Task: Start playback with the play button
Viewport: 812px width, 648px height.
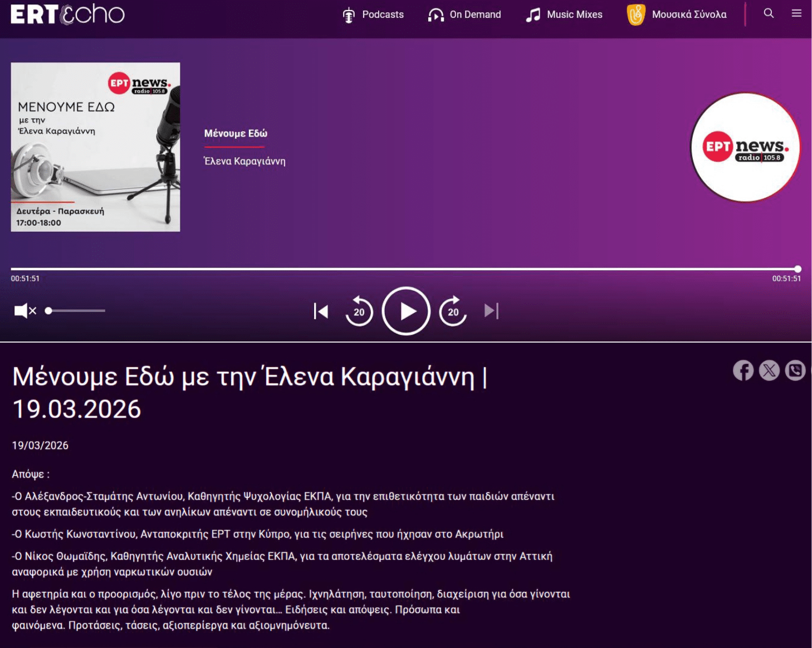Action: (x=406, y=311)
